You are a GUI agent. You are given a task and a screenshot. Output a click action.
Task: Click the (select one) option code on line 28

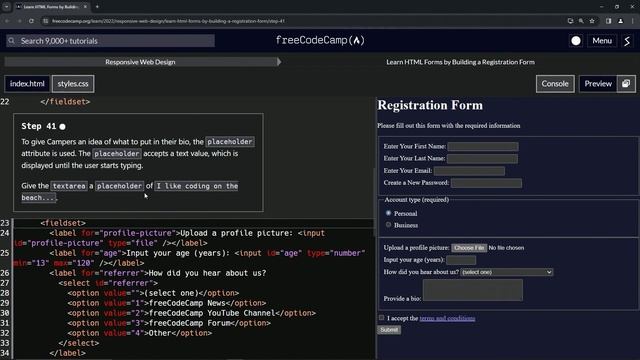click(x=153, y=293)
